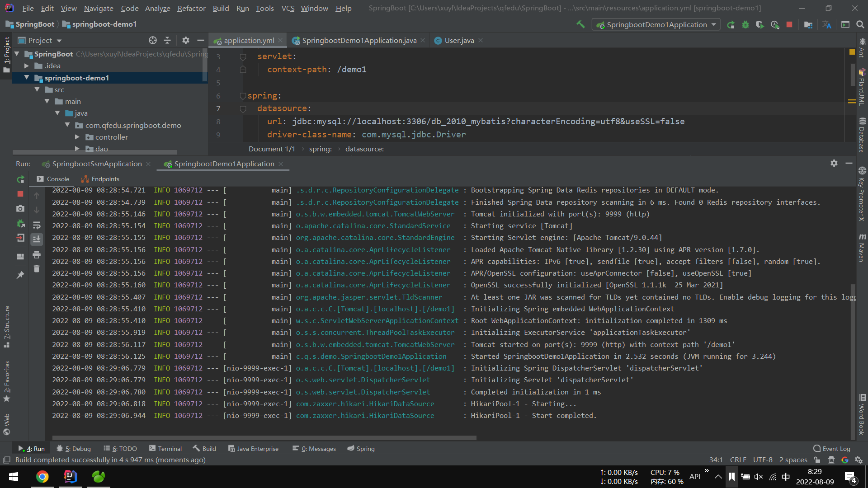Image resolution: width=868 pixels, height=488 pixels.
Task: Stop the application using the top toolbar stop button
Action: (x=789, y=25)
